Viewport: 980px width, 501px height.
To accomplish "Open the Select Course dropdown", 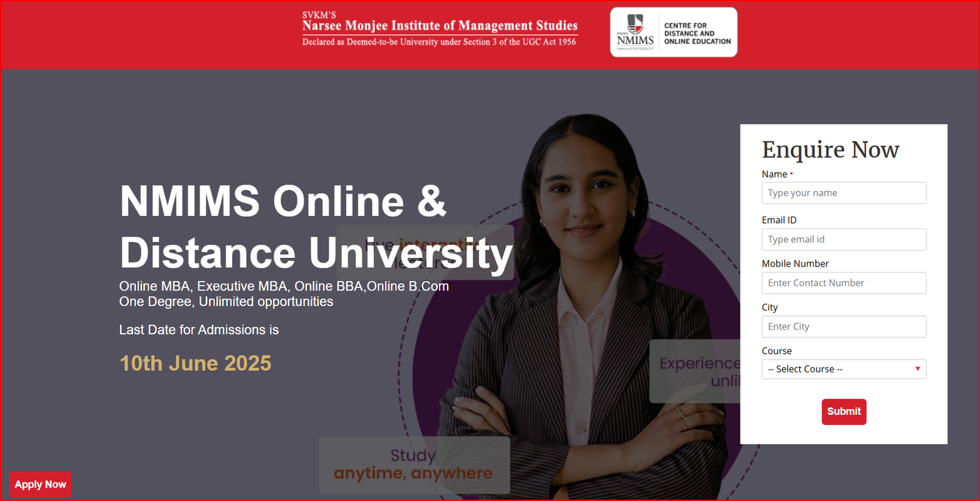I will (x=844, y=369).
